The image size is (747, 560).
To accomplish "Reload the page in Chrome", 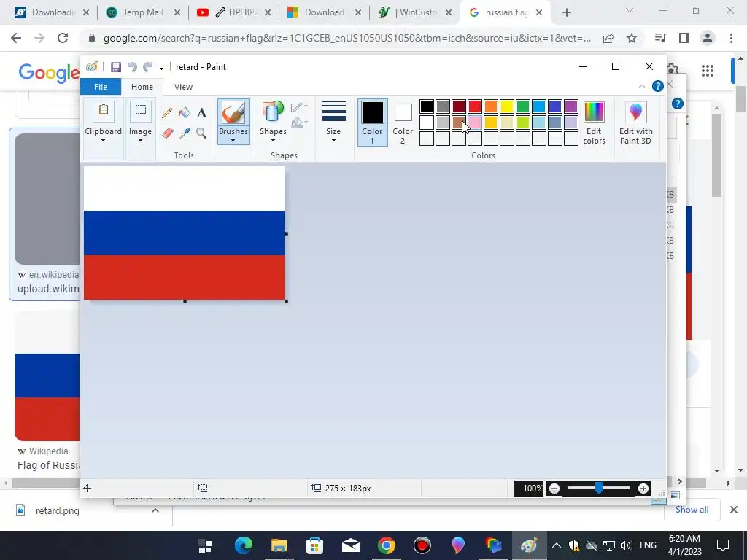I will [63, 38].
